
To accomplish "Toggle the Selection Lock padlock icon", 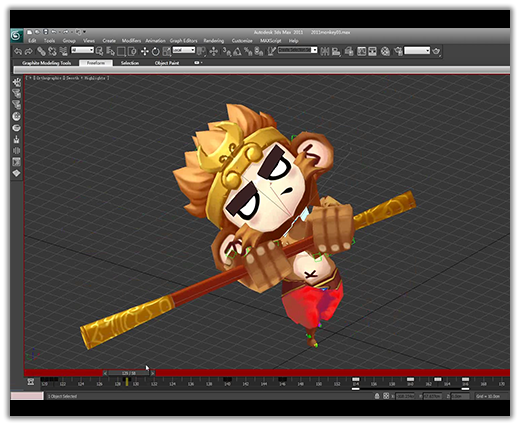I will point(377,396).
